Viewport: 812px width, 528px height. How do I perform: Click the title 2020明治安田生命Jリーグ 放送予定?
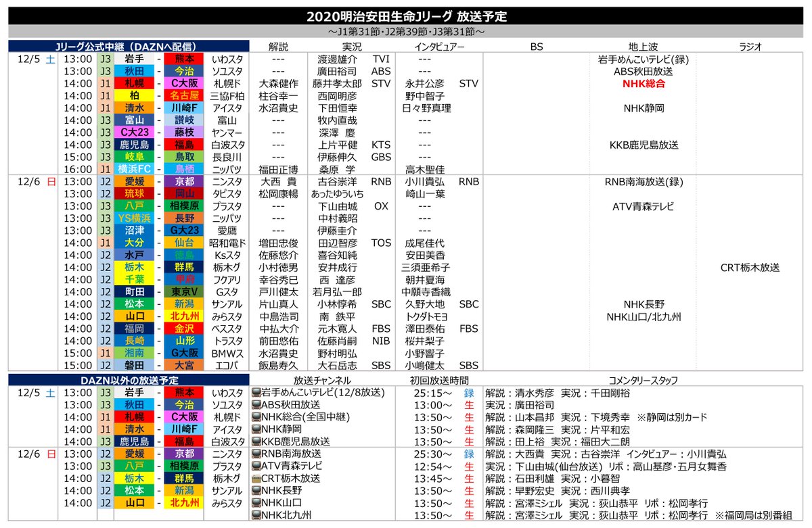(406, 16)
